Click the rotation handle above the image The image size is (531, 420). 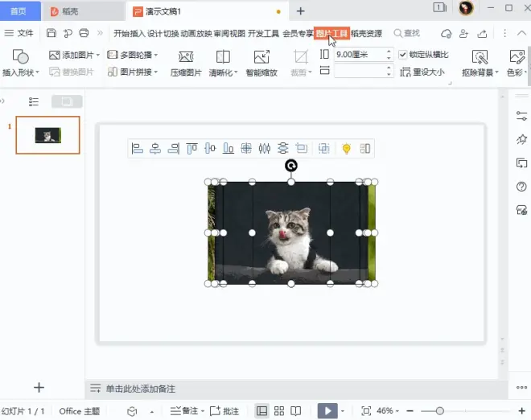pyautogui.click(x=291, y=166)
